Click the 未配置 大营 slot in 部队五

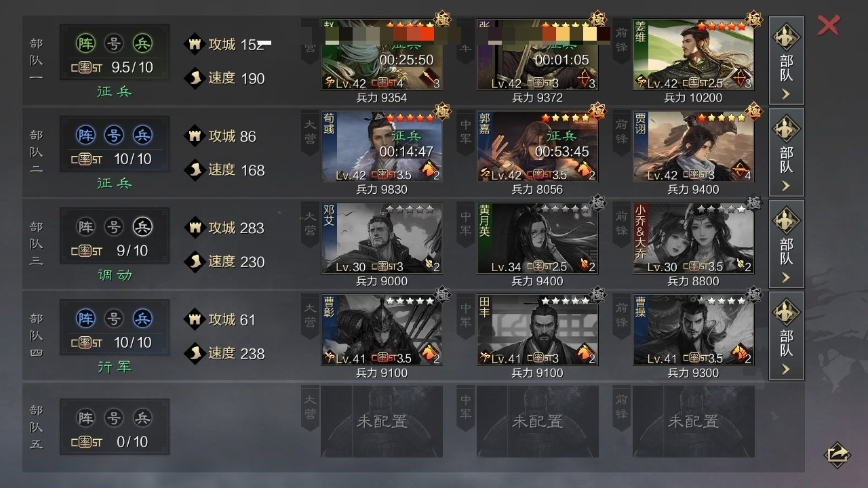click(382, 421)
